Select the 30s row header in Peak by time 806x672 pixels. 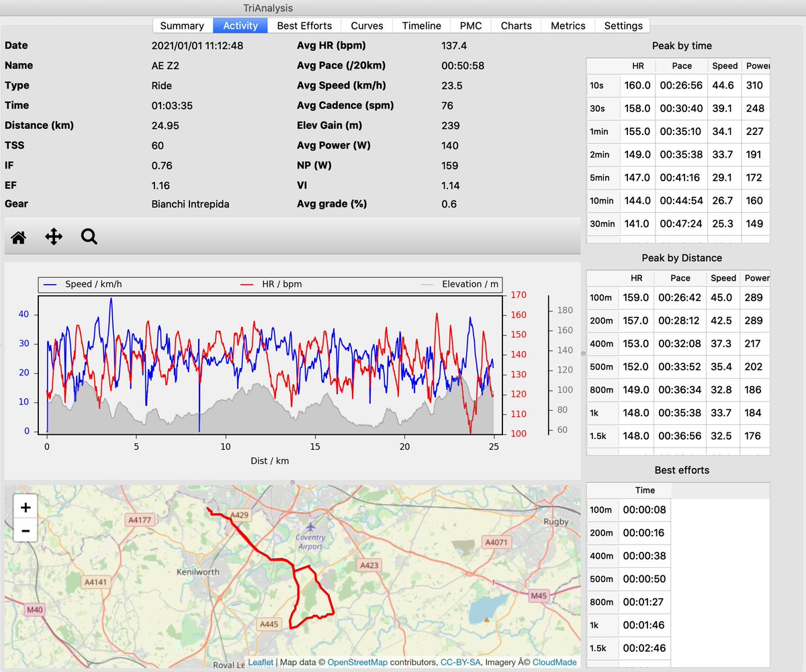click(602, 108)
